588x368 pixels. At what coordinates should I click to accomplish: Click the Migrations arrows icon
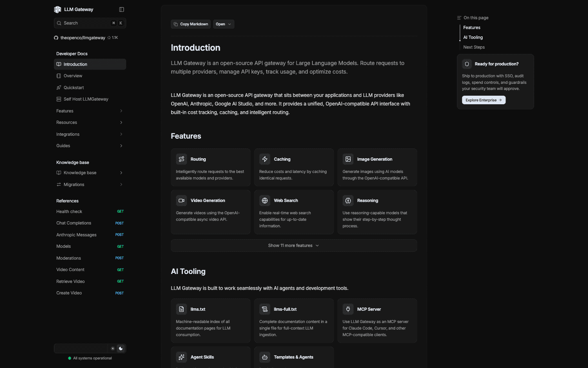tap(59, 184)
